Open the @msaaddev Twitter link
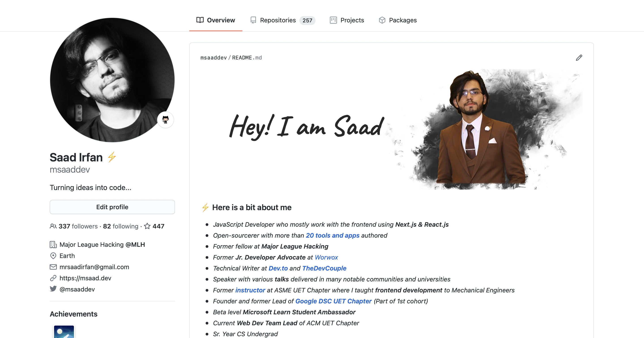Screen dimensions: 644x338 coord(77,289)
